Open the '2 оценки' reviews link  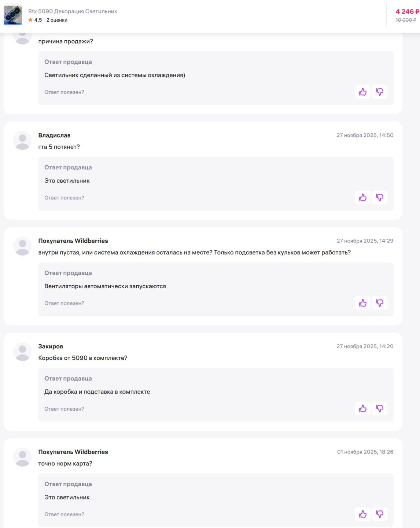(57, 20)
